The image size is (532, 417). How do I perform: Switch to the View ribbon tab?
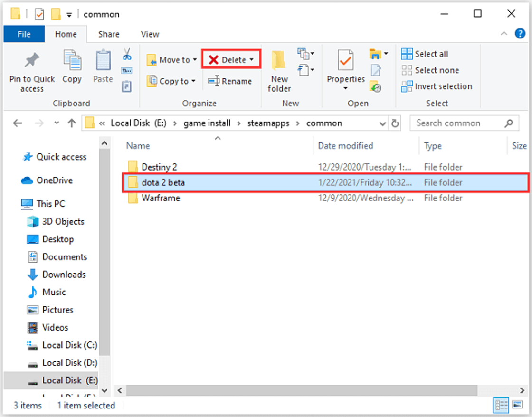coord(150,34)
